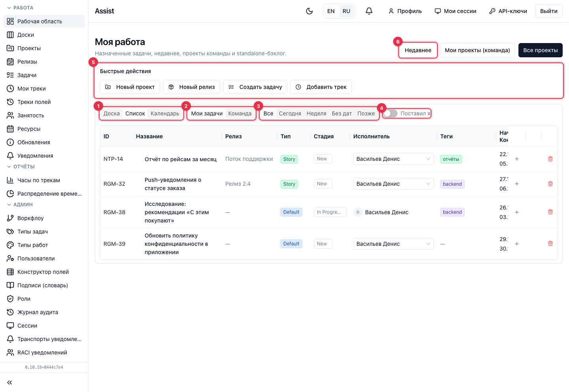Toggle the Поставил я switch
This screenshot has height=392, width=569.
pos(390,113)
